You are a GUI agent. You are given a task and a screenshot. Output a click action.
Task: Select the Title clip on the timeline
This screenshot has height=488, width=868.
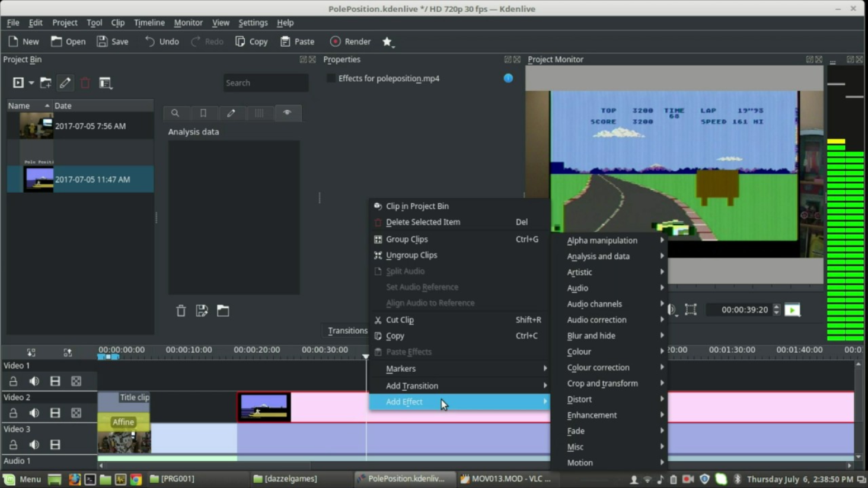point(124,401)
